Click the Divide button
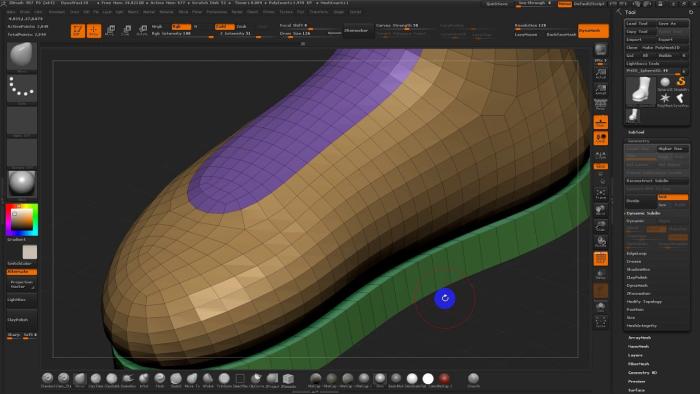Image resolution: width=700 pixels, height=394 pixels. (x=640, y=201)
